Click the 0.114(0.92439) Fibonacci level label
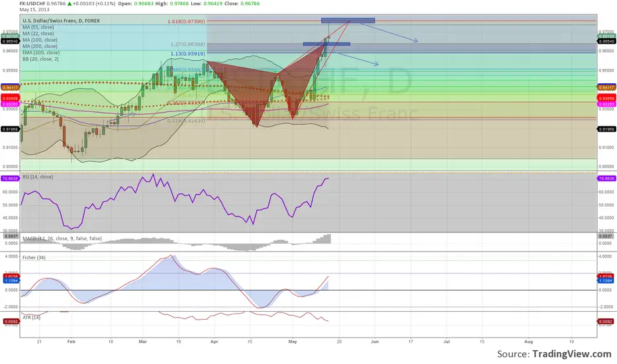 click(186, 120)
